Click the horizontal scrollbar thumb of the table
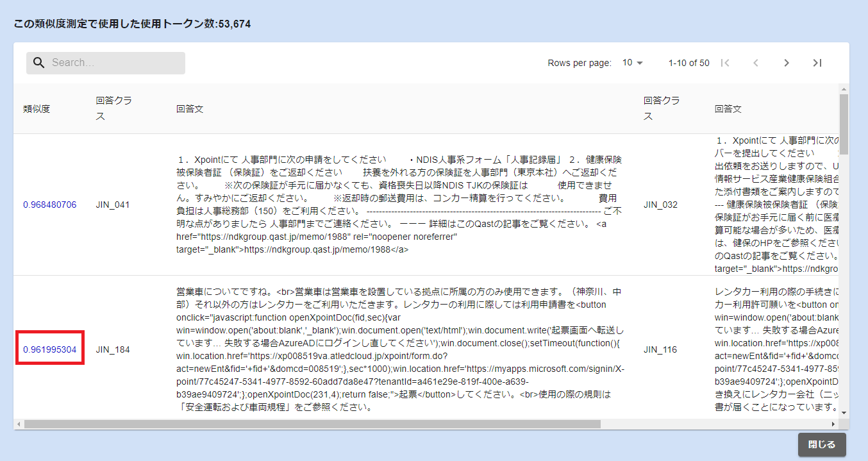 pyautogui.click(x=312, y=424)
